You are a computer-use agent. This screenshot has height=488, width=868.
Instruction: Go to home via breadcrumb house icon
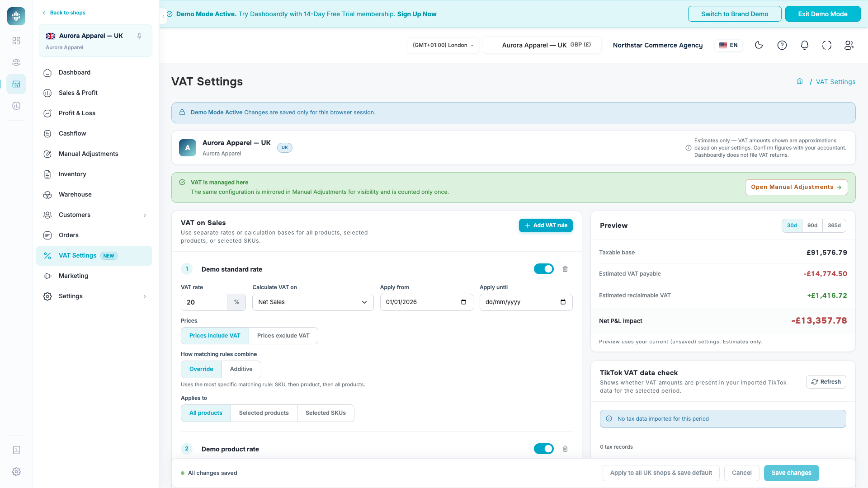[800, 81]
